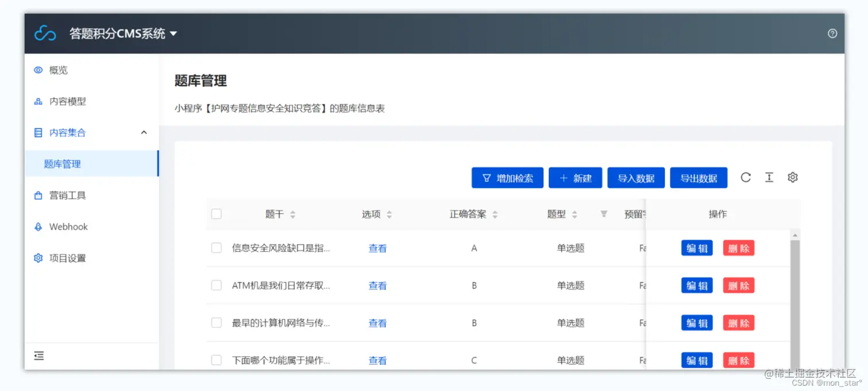Check the 最早的计算机网络 row checkbox
Image resolution: width=868 pixels, height=391 pixels.
216,323
